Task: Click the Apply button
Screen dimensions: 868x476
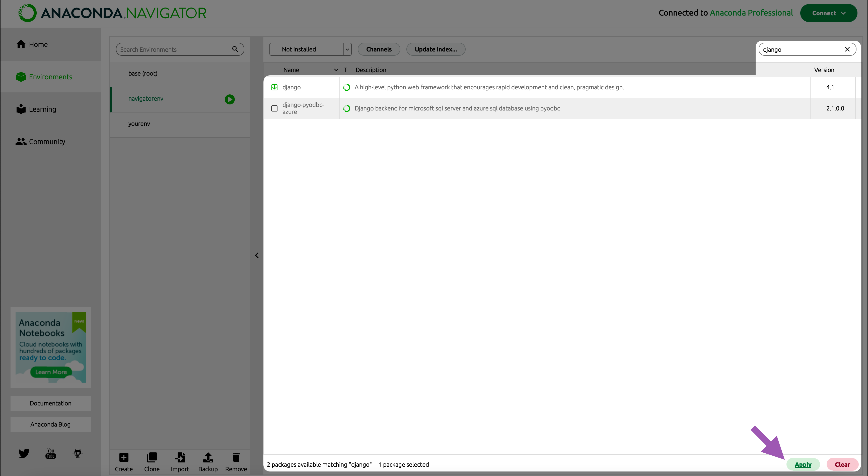Action: (803, 464)
